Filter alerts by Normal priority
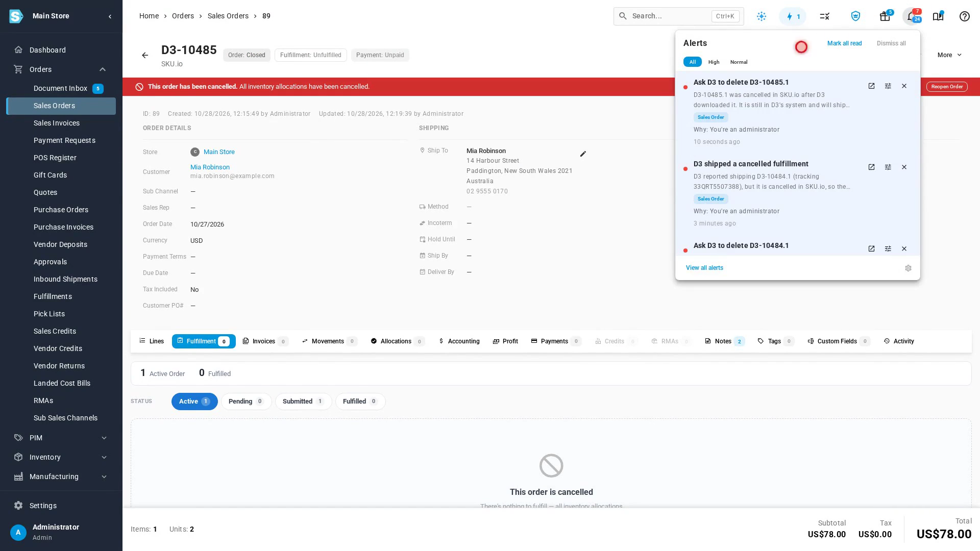Screen dimensions: 980x551 pos(739,62)
